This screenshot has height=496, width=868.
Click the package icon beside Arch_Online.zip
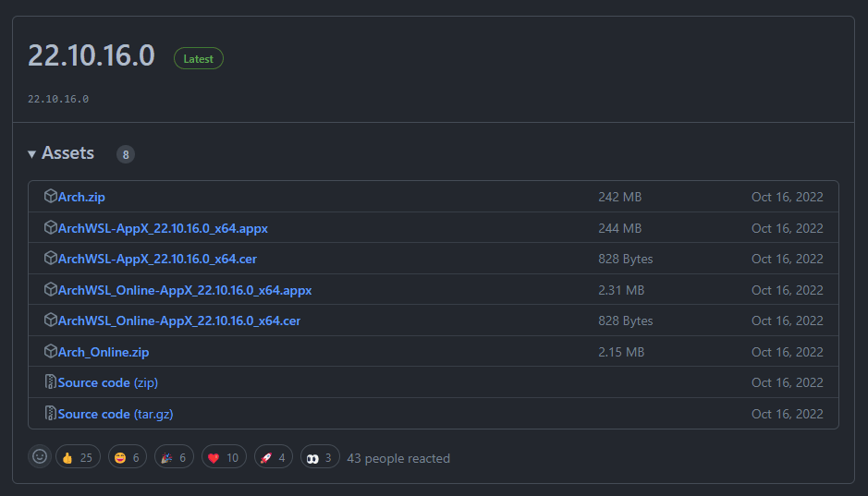51,352
